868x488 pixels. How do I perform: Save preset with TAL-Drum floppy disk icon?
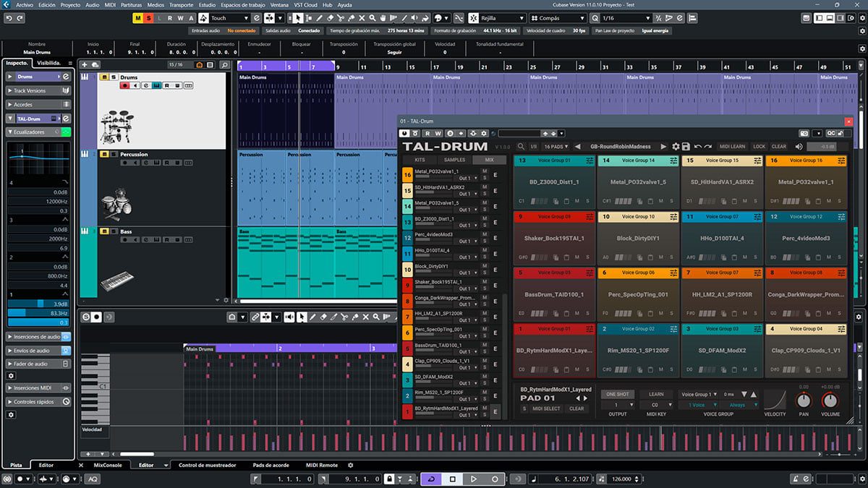coord(686,147)
